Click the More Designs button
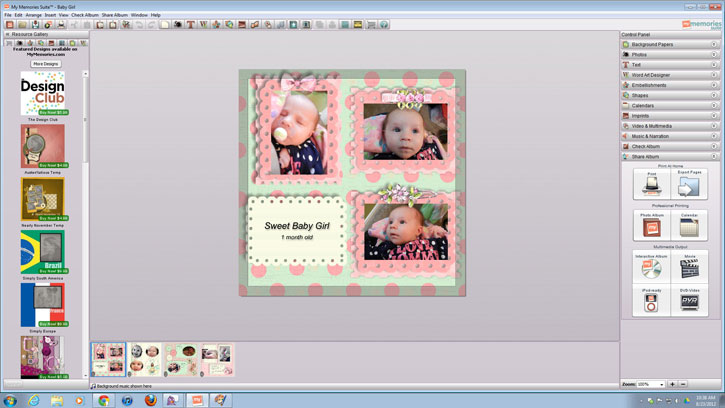The height and width of the screenshot is (408, 725). pos(46,64)
